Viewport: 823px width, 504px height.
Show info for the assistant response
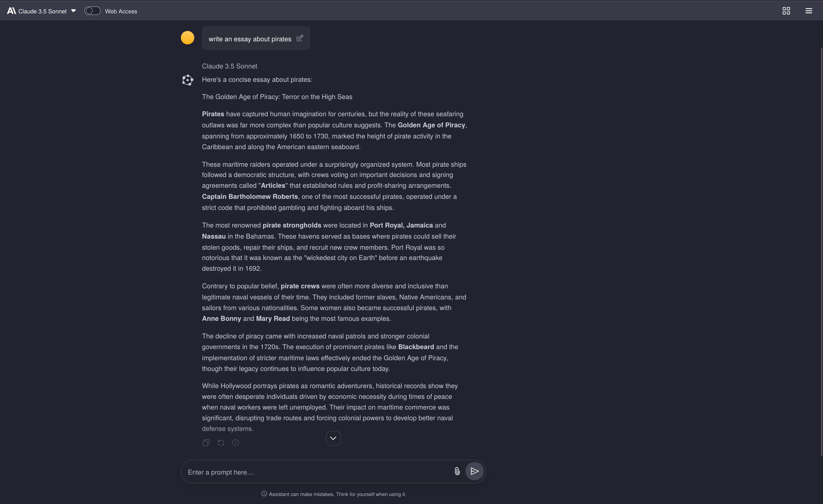click(x=236, y=443)
